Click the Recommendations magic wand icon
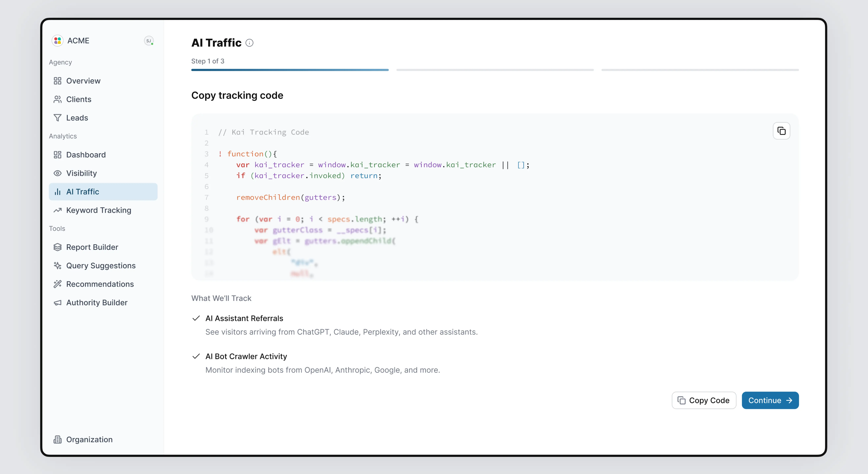This screenshot has height=474, width=868. [x=58, y=284]
